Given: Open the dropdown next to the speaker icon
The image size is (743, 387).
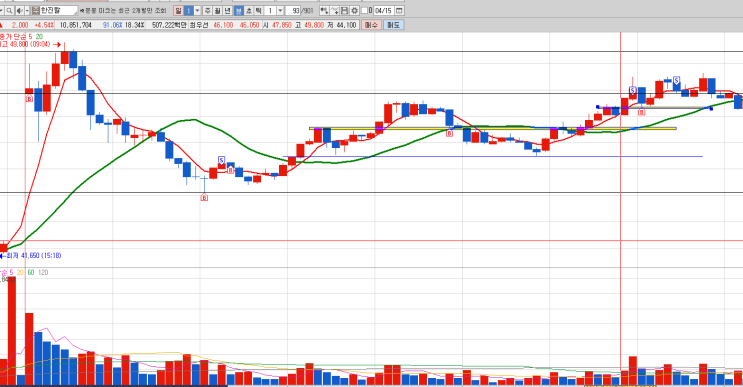Looking at the screenshot, I should point(27,10).
